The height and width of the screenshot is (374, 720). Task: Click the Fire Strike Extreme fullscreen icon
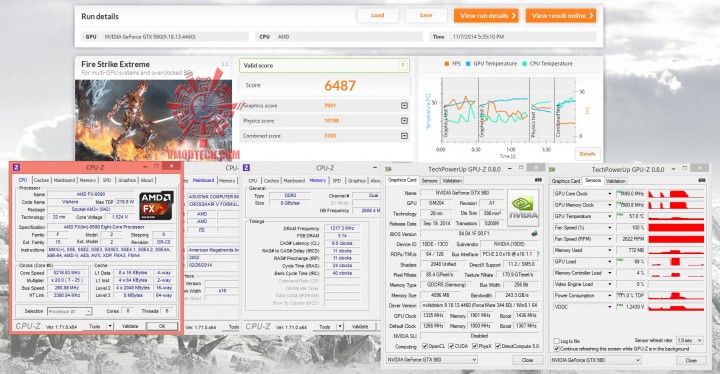[x=225, y=64]
